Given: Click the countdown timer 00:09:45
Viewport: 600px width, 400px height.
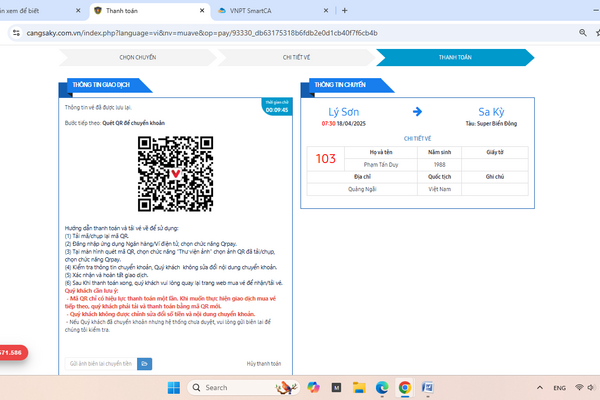Looking at the screenshot, I should 277,110.
